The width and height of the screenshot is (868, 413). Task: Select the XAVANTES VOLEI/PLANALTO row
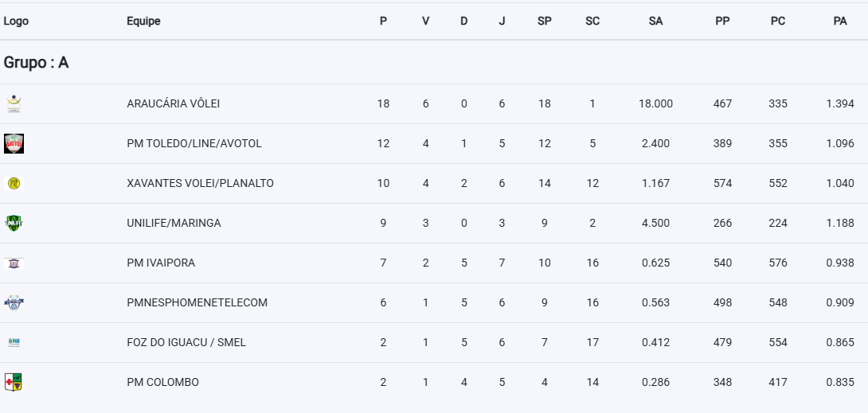(x=434, y=184)
